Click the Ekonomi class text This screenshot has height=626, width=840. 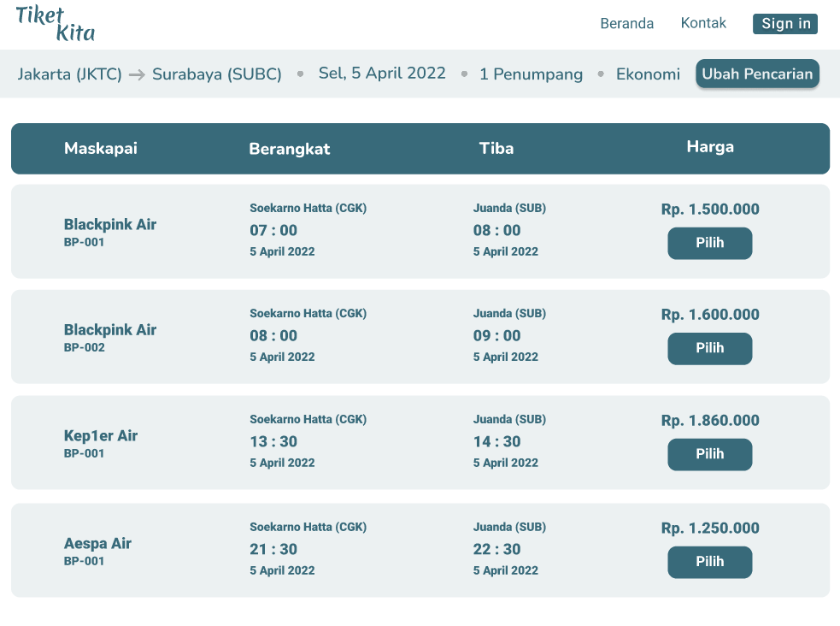pos(649,74)
